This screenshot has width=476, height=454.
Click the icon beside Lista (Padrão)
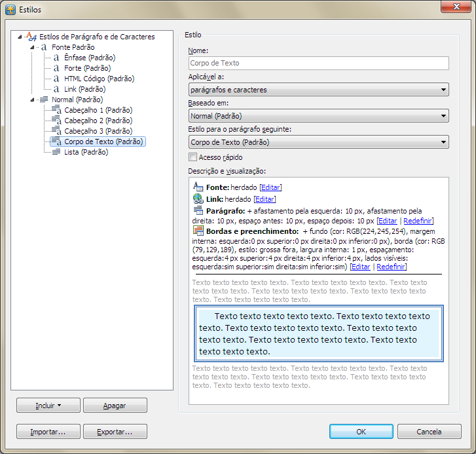point(56,152)
